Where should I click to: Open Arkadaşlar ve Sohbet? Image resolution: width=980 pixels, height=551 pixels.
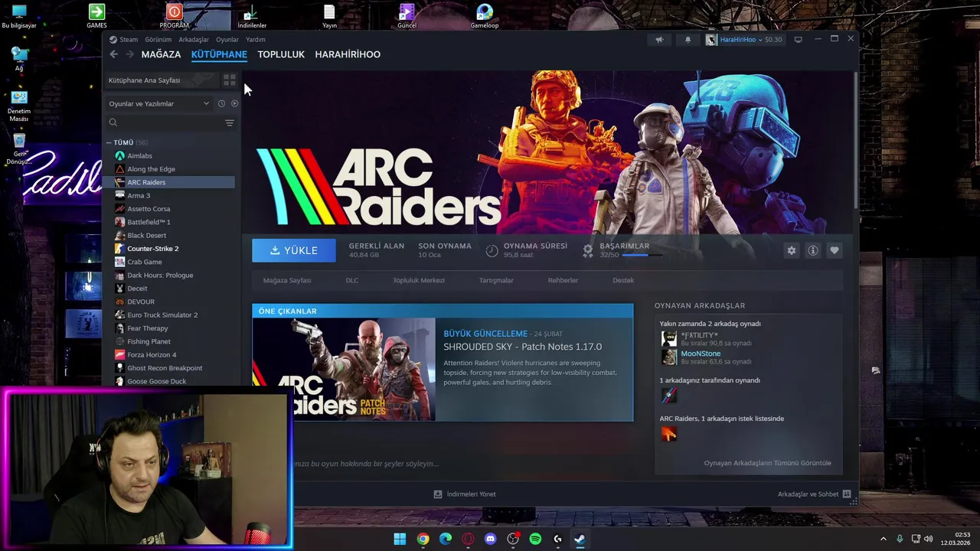tap(815, 494)
